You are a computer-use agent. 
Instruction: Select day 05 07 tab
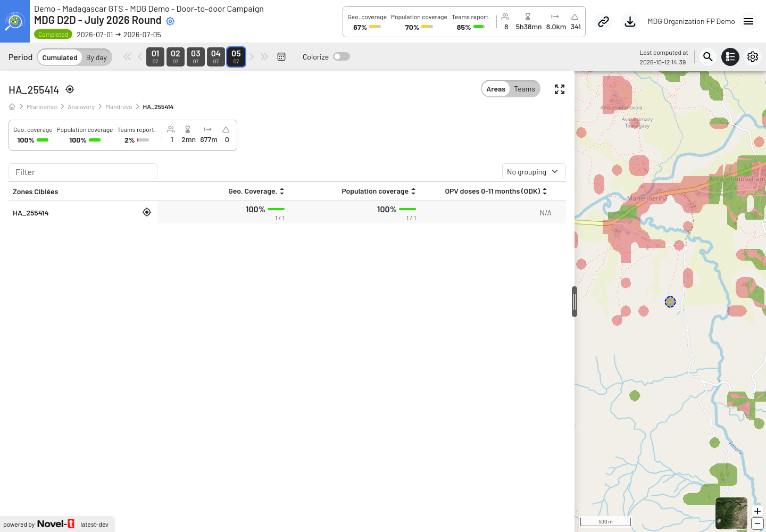(x=236, y=57)
